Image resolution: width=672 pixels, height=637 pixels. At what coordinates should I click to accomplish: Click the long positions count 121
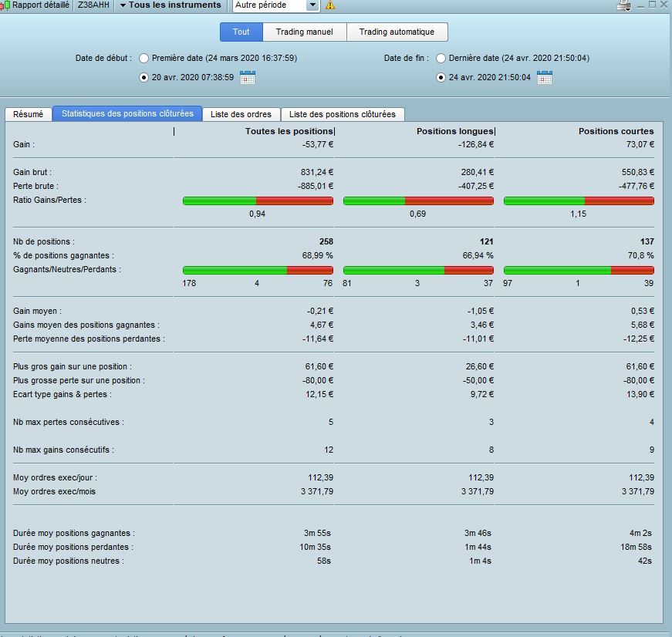click(486, 241)
